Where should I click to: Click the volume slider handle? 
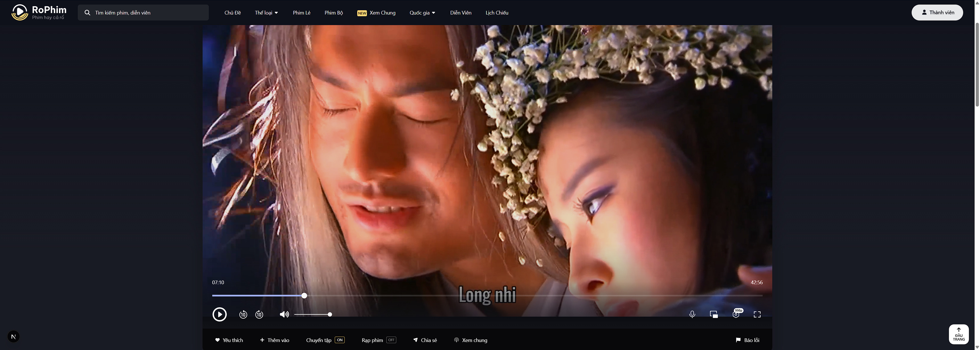coord(330,314)
